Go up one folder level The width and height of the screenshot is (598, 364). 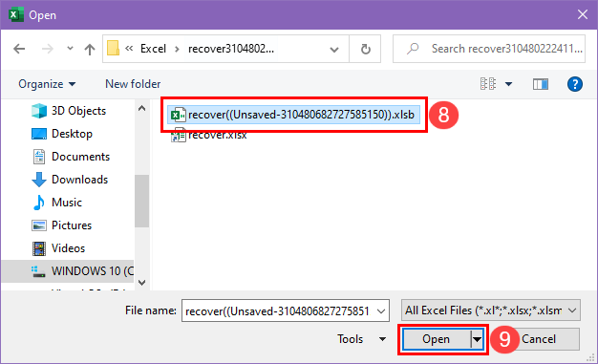pyautogui.click(x=90, y=49)
